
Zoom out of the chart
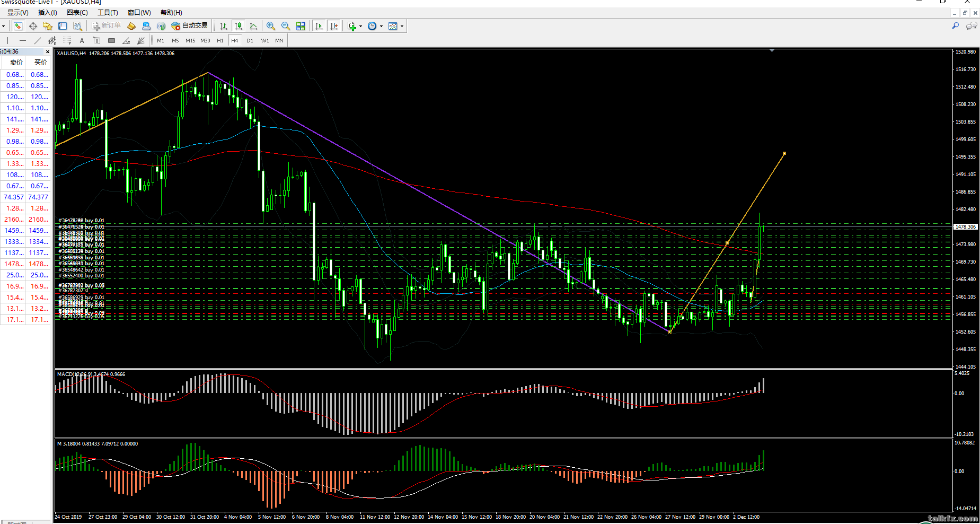(286, 26)
